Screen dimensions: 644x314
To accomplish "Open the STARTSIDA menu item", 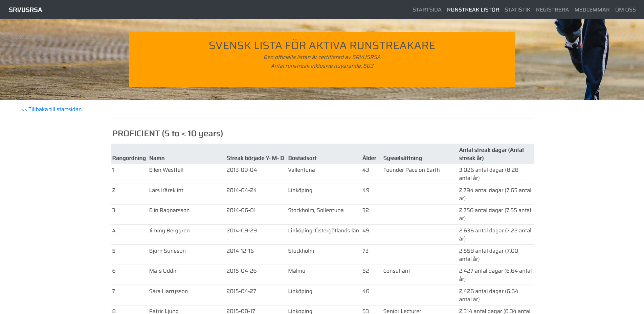I will pyautogui.click(x=427, y=10).
